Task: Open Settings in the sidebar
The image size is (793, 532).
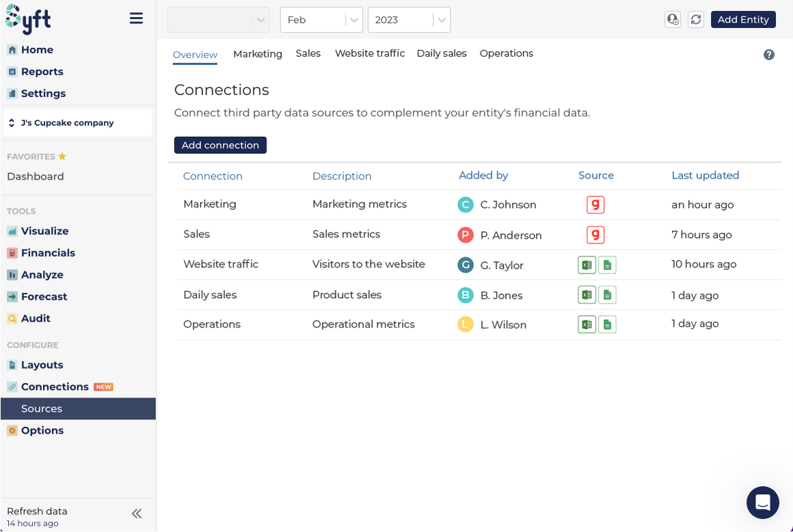Action: pyautogui.click(x=36, y=93)
